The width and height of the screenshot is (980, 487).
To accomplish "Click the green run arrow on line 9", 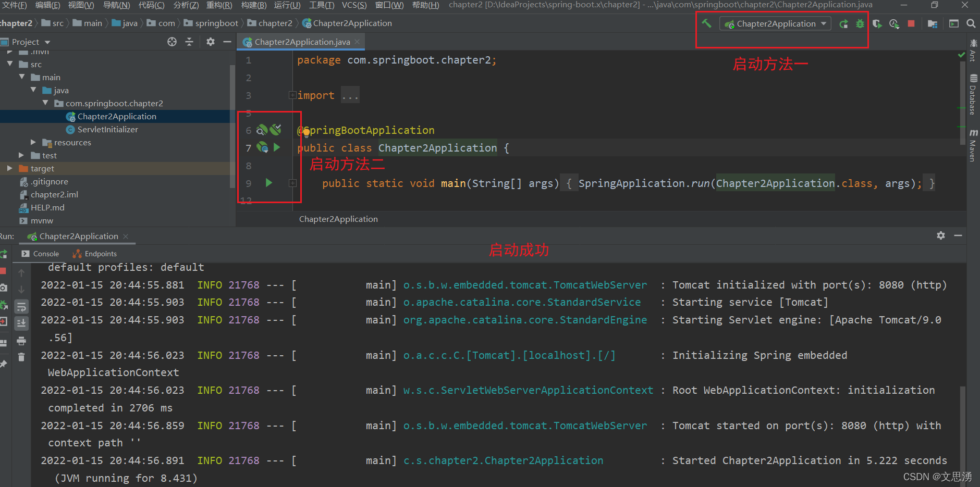I will pyautogui.click(x=269, y=183).
